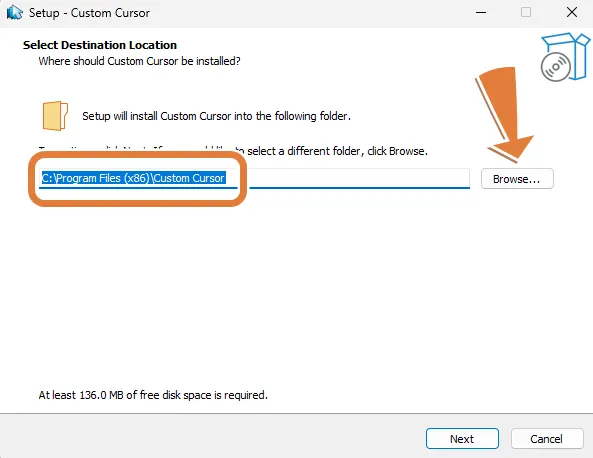Click the yellow folder icon
593x458 pixels.
tap(55, 116)
